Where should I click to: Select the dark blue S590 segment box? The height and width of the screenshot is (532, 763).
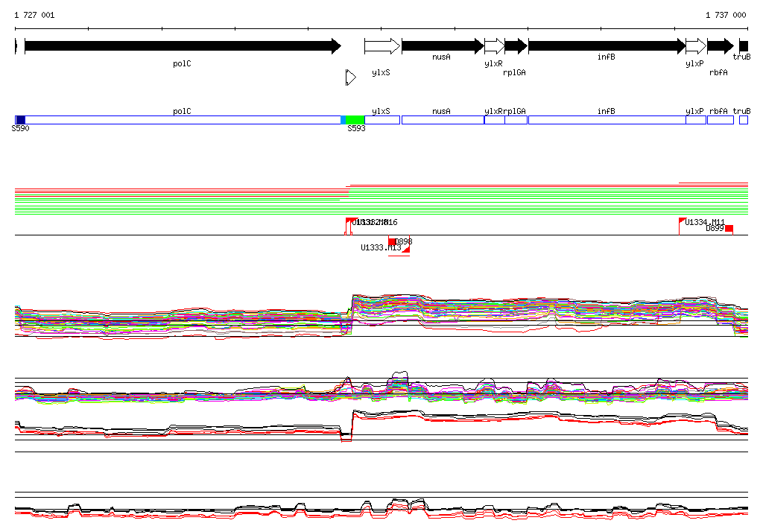coord(20,120)
